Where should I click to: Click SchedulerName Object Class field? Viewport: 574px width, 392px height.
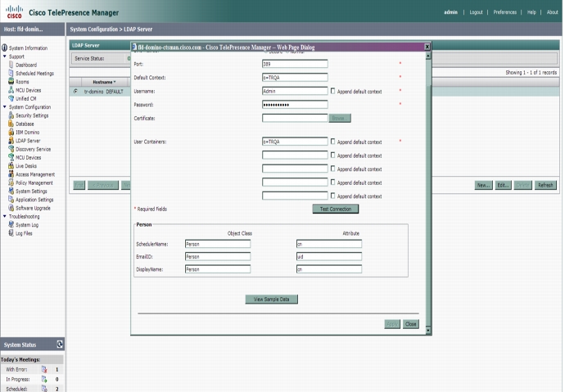[218, 244]
